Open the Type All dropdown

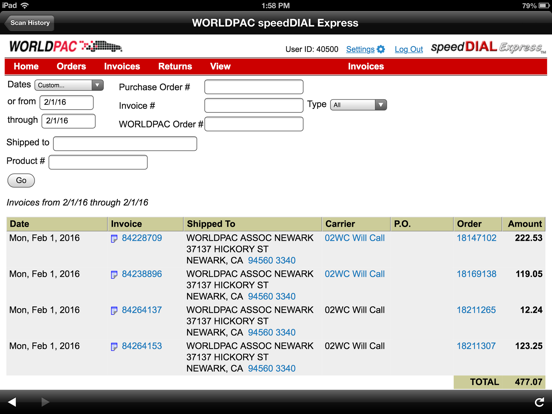tap(358, 105)
